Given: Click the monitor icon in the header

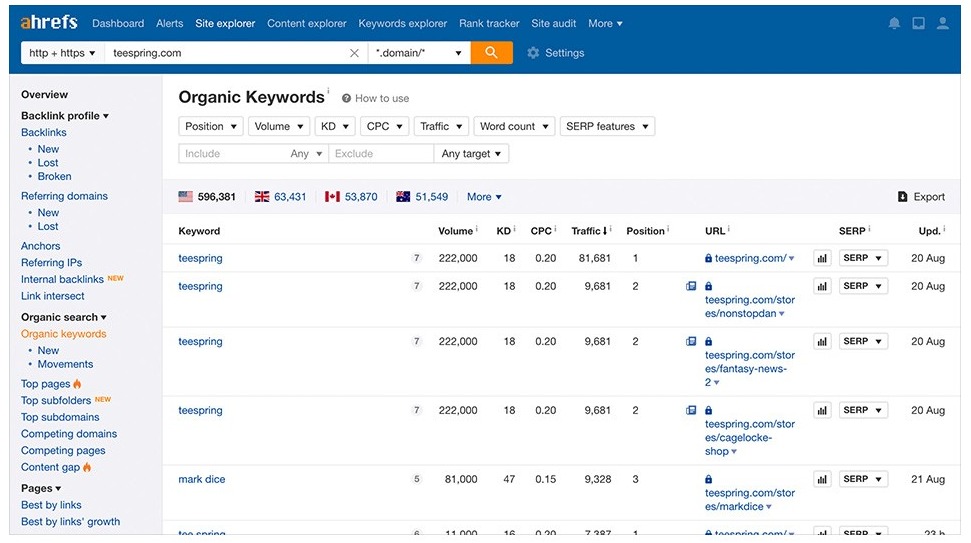Looking at the screenshot, I should pos(918,24).
